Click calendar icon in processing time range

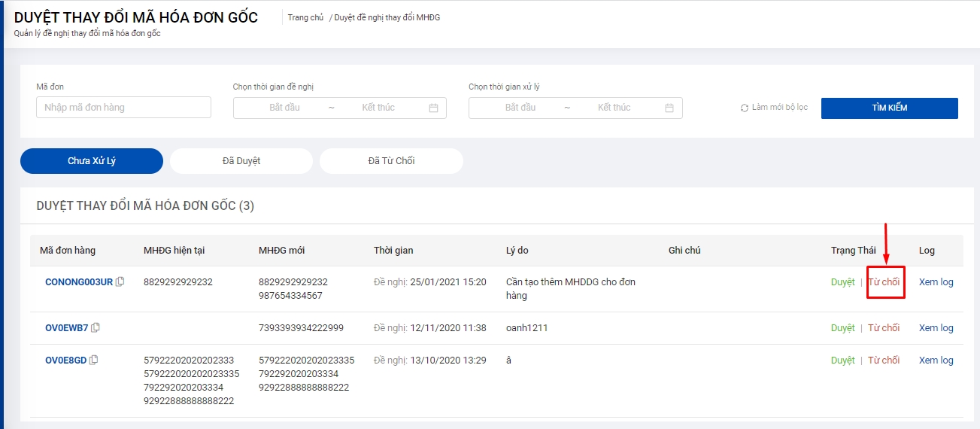[x=669, y=108]
